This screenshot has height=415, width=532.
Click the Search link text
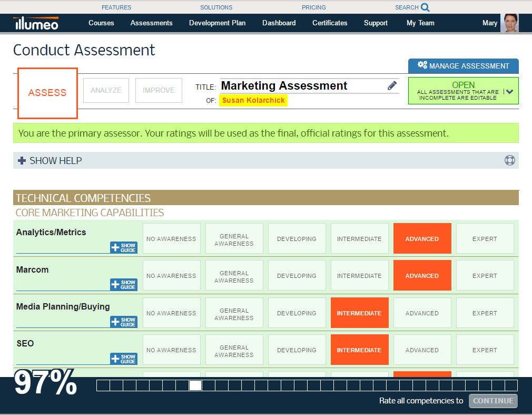coord(407,7)
